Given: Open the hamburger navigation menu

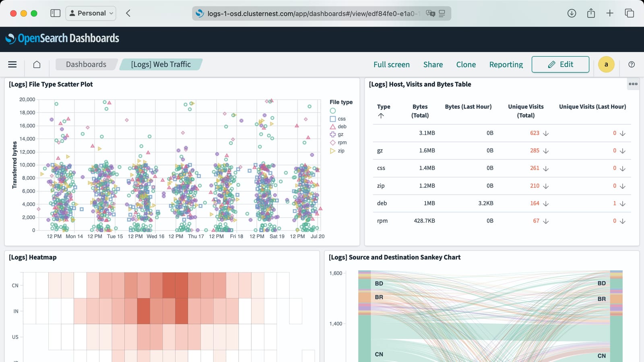Looking at the screenshot, I should tap(12, 64).
